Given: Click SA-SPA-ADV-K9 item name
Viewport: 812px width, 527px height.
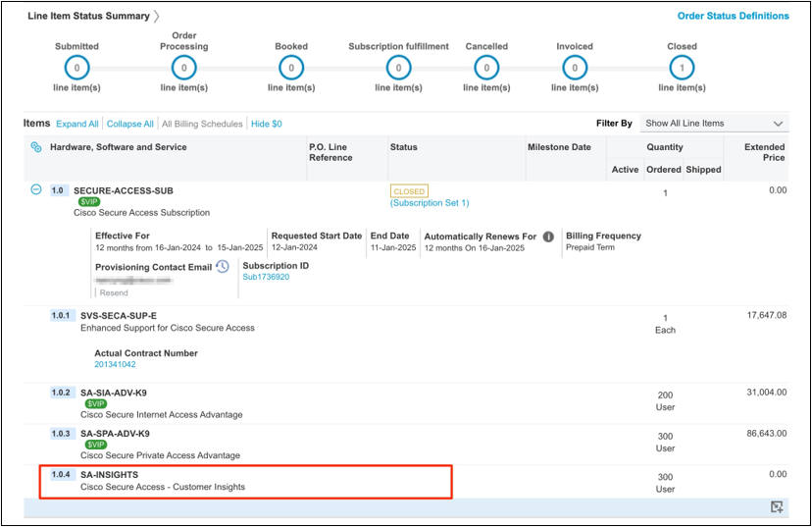Looking at the screenshot, I should (x=115, y=434).
